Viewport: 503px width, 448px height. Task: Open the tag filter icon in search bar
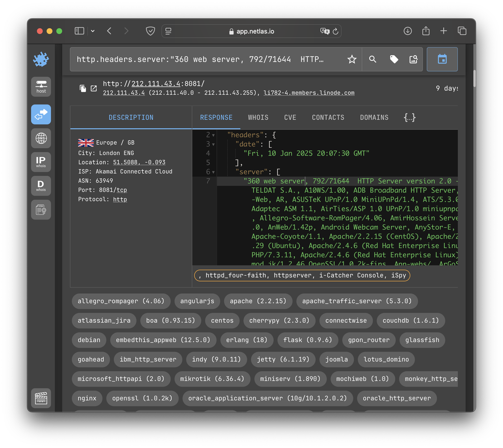click(x=393, y=59)
